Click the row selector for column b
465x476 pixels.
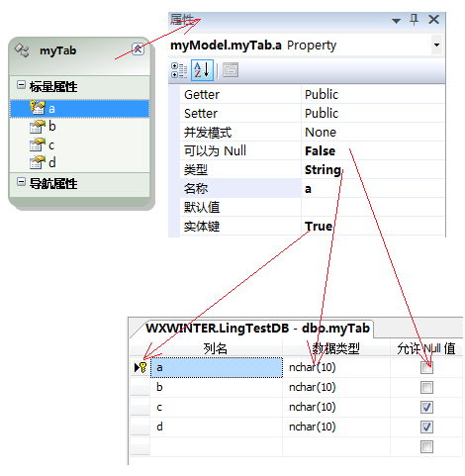pos(140,387)
